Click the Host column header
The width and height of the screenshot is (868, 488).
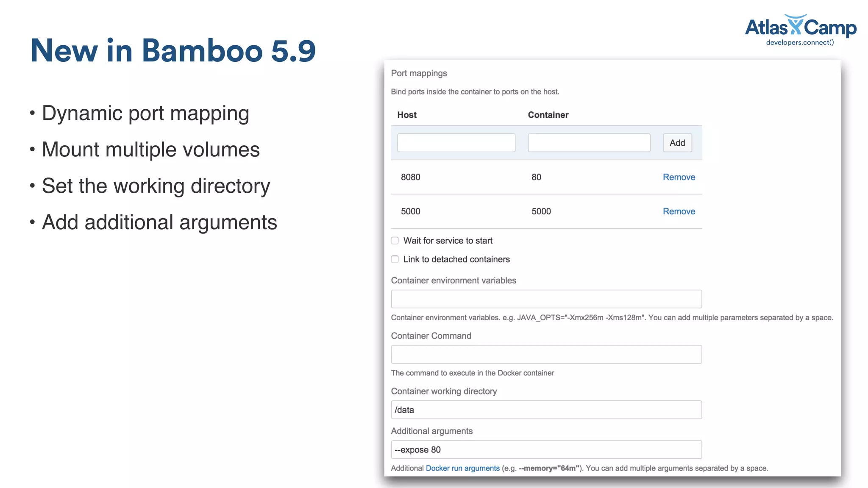click(x=407, y=115)
